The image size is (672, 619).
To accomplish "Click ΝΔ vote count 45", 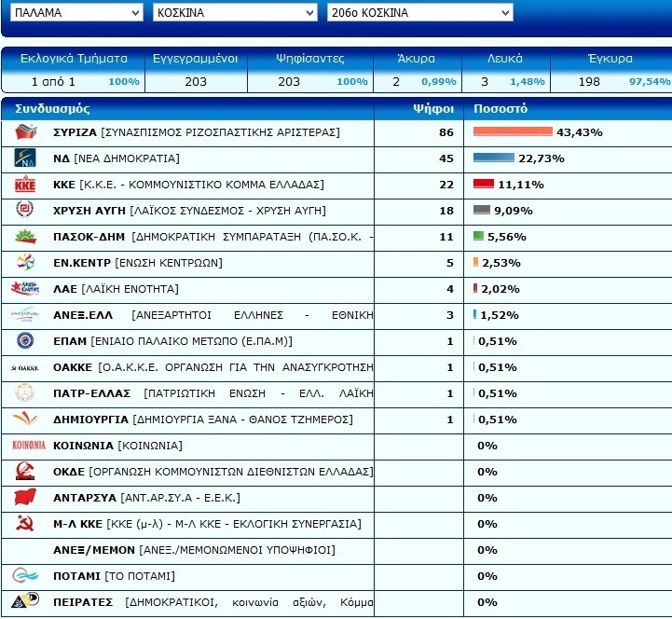I will (446, 158).
